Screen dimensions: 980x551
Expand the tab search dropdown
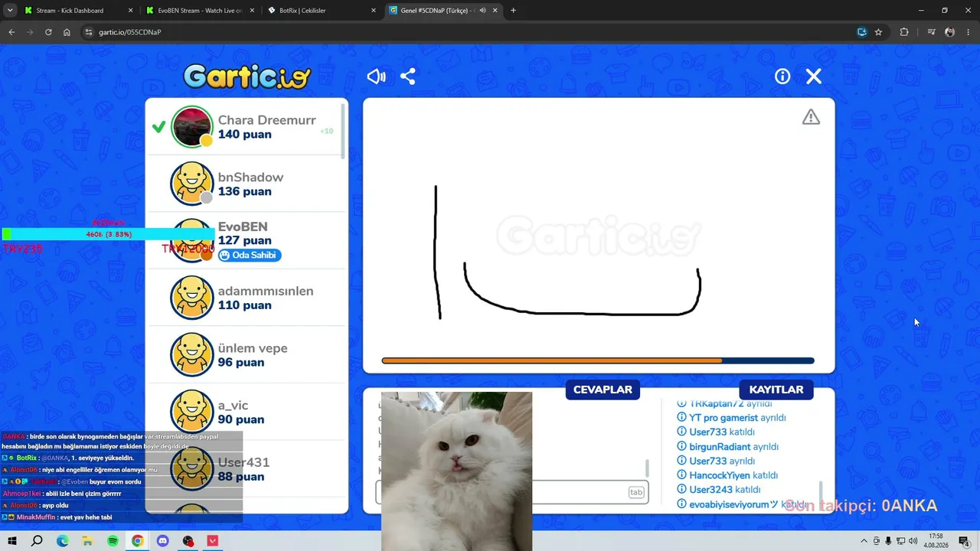pyautogui.click(x=10, y=11)
